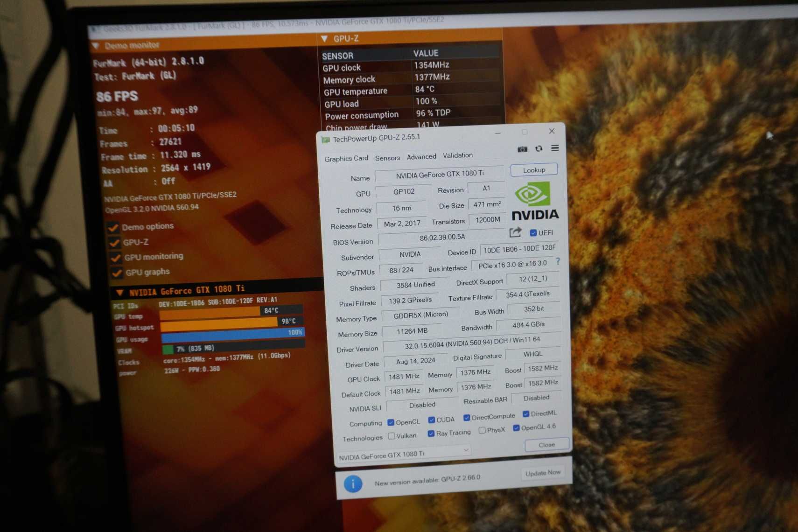Toggle the PhysX checkbox
This screenshot has height=532, width=798.
[482, 430]
